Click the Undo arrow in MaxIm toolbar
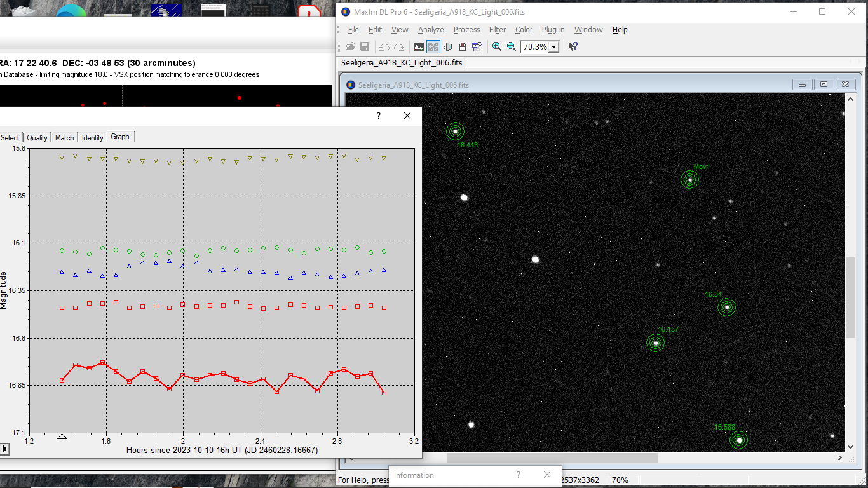868x488 pixels. (x=384, y=47)
